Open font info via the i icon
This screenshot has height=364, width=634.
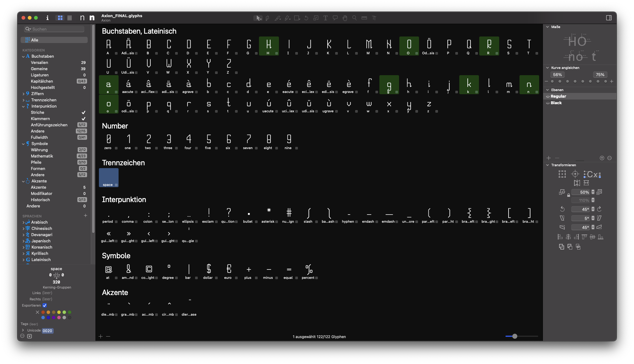[x=47, y=18]
